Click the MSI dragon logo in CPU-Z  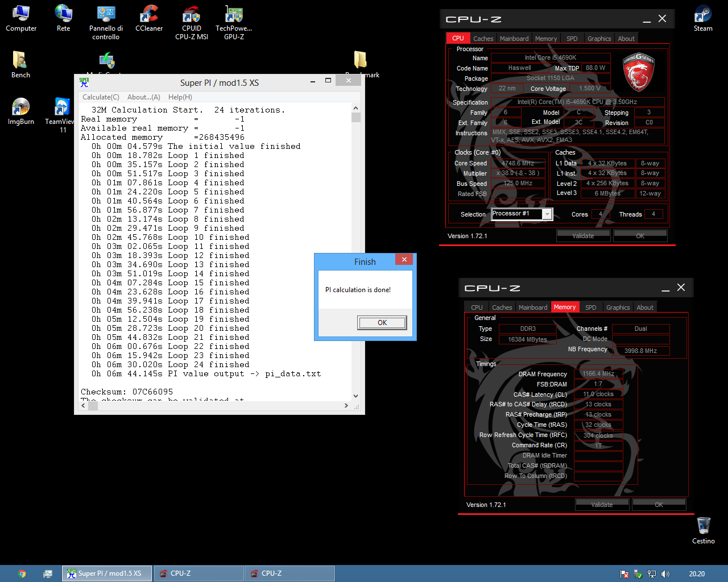[638, 72]
